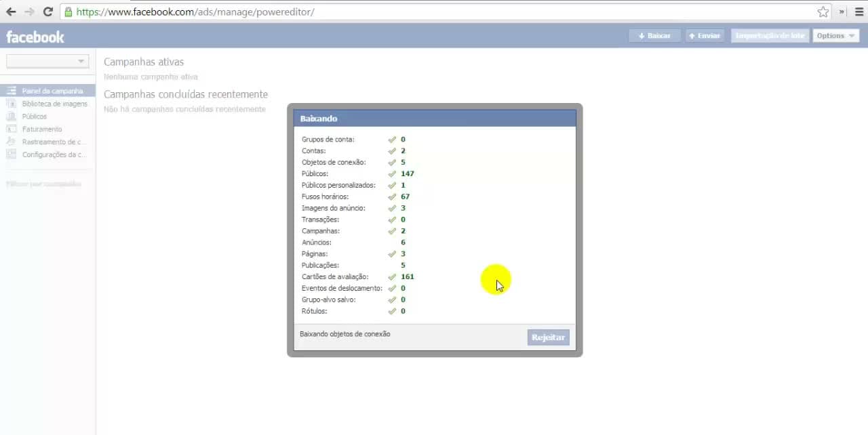868x435 pixels.
Task: Click the Públicos count 147
Action: coord(407,174)
